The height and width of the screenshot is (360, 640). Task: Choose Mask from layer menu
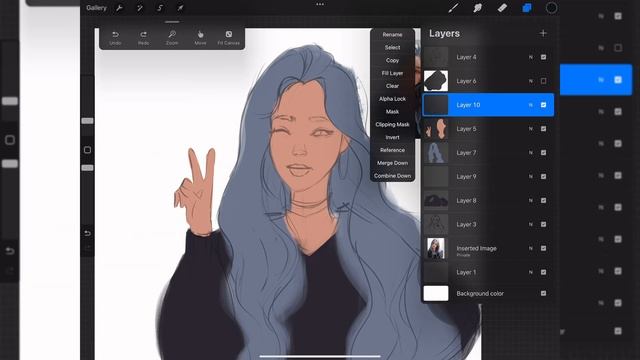(x=392, y=111)
